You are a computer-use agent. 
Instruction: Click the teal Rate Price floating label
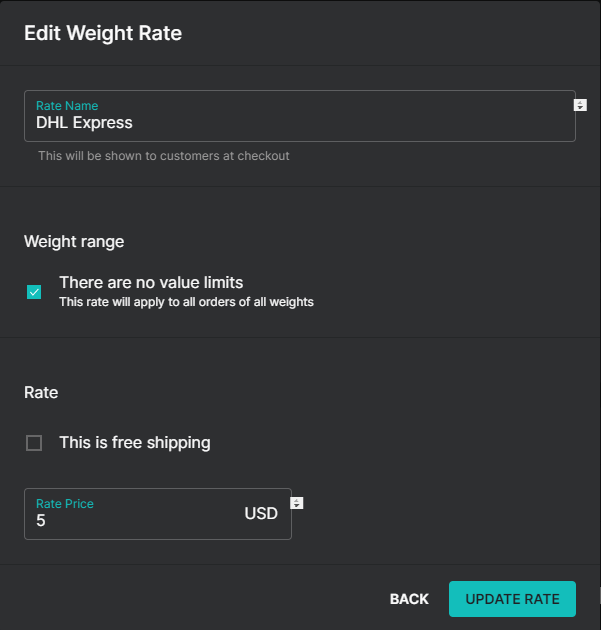pyautogui.click(x=65, y=504)
